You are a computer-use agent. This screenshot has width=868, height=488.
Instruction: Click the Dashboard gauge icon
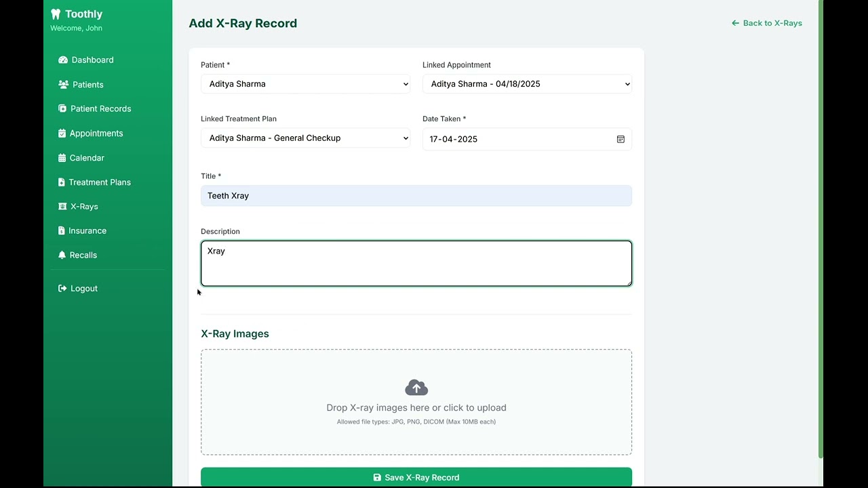click(x=63, y=60)
